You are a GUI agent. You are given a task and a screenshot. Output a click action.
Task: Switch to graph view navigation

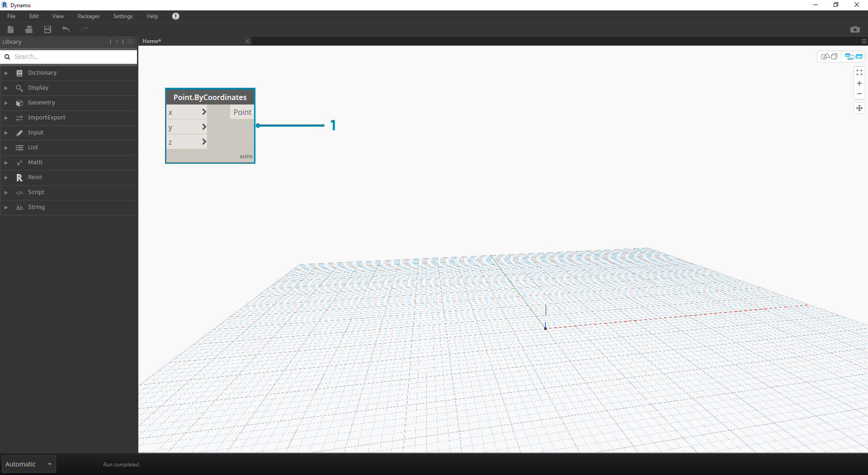(854, 57)
